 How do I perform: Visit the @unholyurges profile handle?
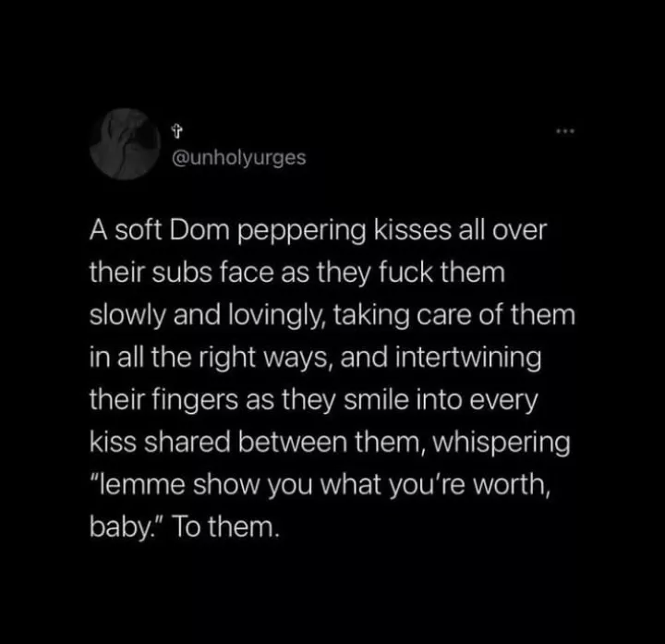tap(239, 158)
